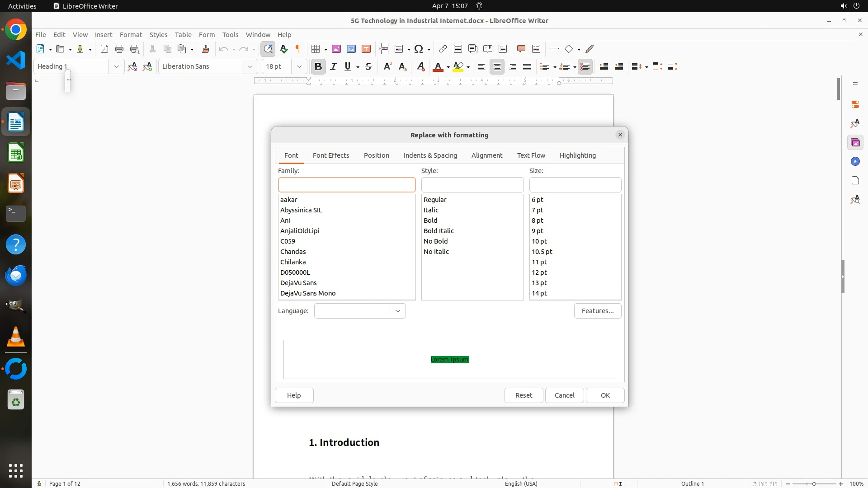This screenshot has height=488, width=868.
Task: Click the Insert Special Character omega icon
Action: [419, 49]
